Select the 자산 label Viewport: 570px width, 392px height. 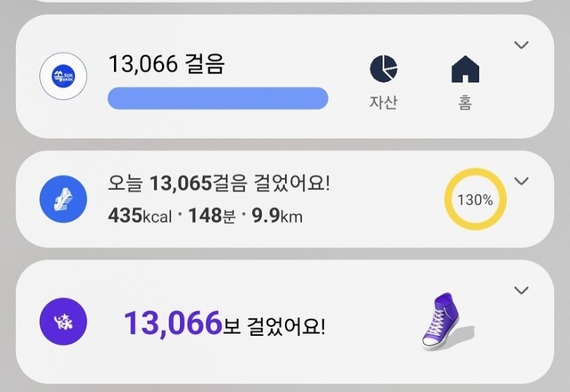point(383,102)
